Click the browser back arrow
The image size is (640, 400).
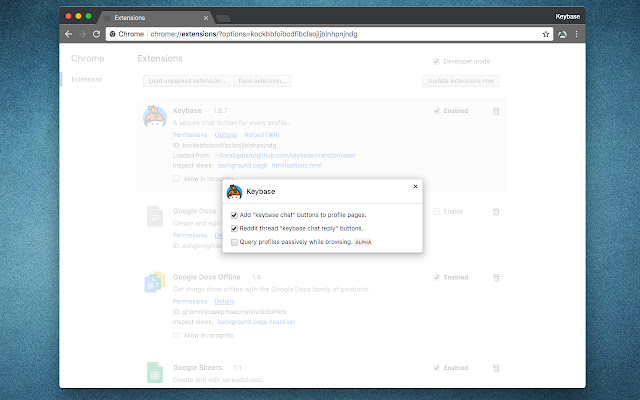pos(69,34)
